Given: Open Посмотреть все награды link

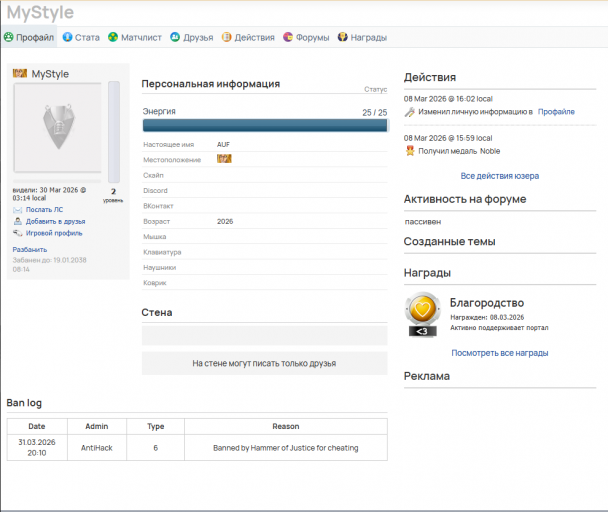Looking at the screenshot, I should 499,353.
